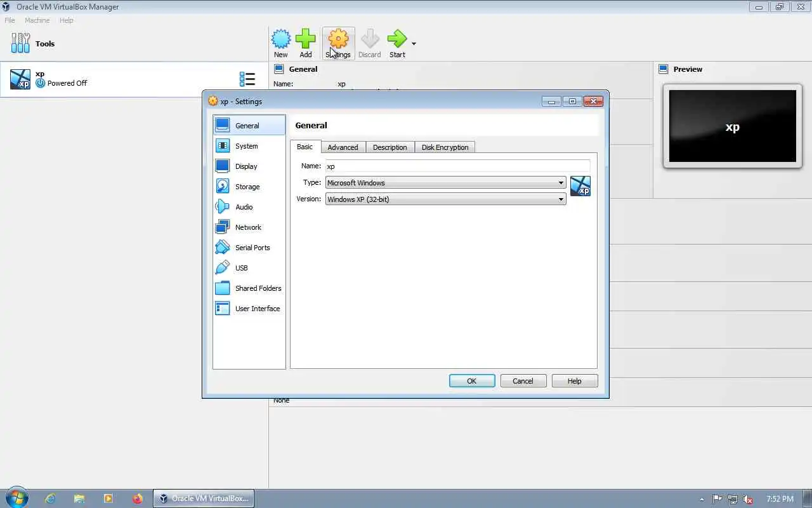Screen dimensions: 812x508
Task: Click the XP OS type icon beside dropdowns
Action: (580, 186)
